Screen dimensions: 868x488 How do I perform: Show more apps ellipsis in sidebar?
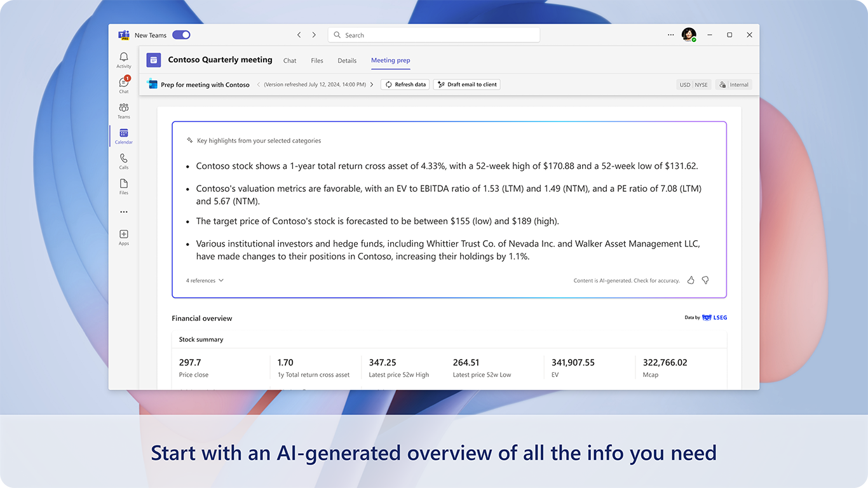pos(124,212)
